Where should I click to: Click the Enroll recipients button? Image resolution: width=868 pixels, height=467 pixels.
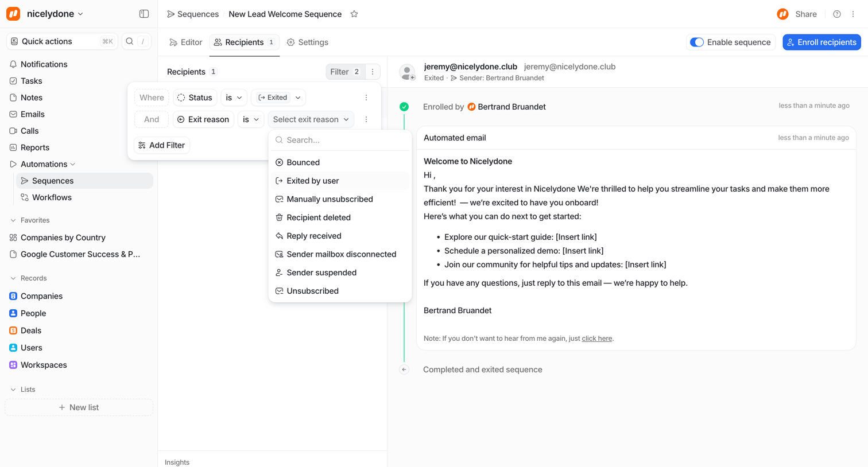tap(821, 42)
